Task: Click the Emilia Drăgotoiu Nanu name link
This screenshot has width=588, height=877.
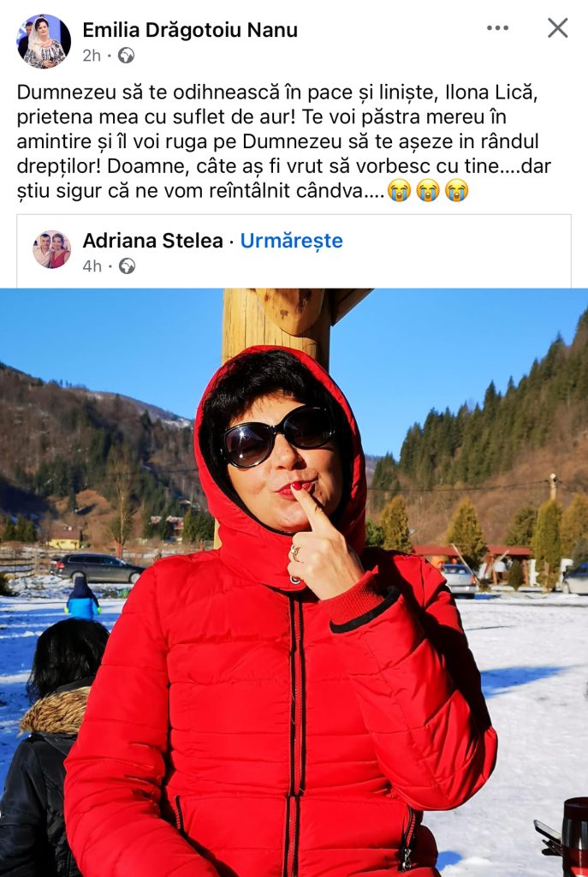Action: 190,30
